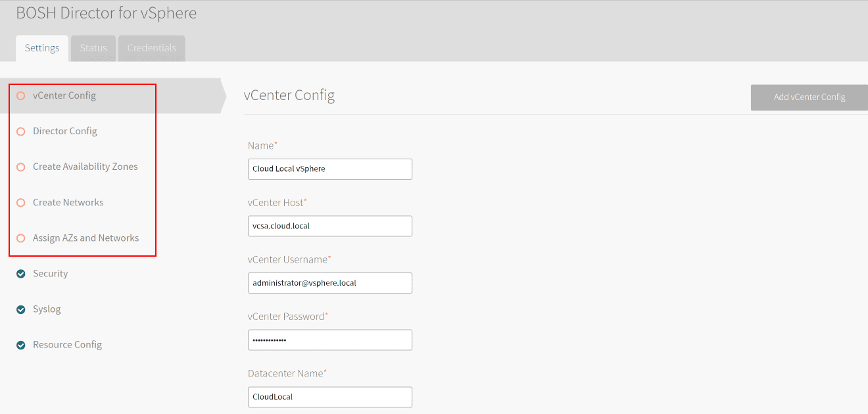The height and width of the screenshot is (414, 868).
Task: Click into the vCenter Password field
Action: 330,340
